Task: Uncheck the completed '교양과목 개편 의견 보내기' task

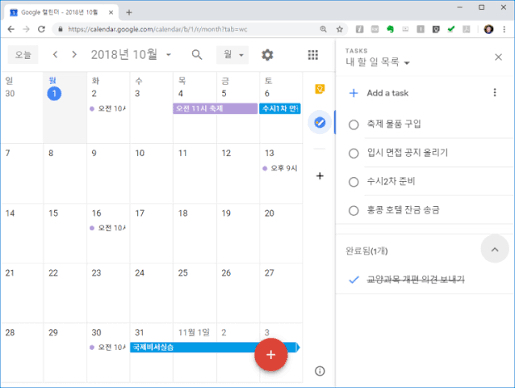Action: coord(354,279)
